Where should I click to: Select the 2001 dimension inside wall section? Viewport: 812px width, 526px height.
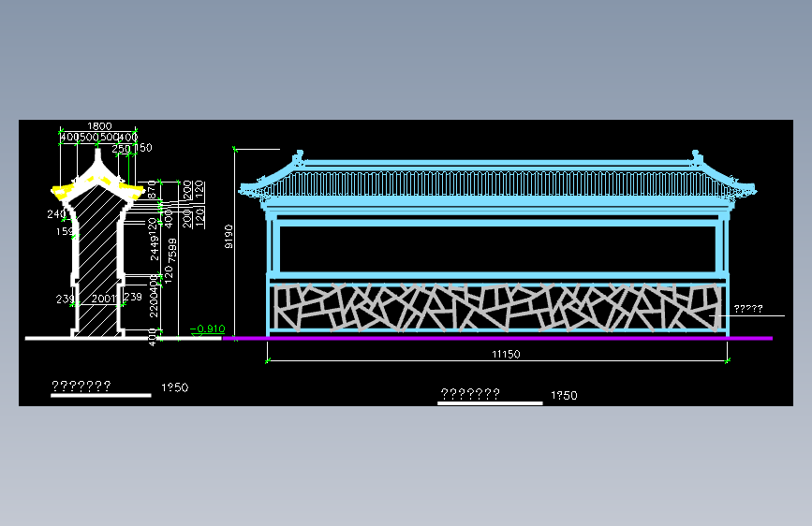click(104, 299)
